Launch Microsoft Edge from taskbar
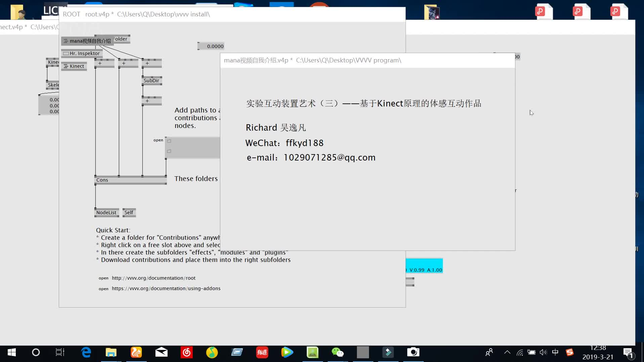Image resolution: width=644 pixels, height=362 pixels. point(86,352)
